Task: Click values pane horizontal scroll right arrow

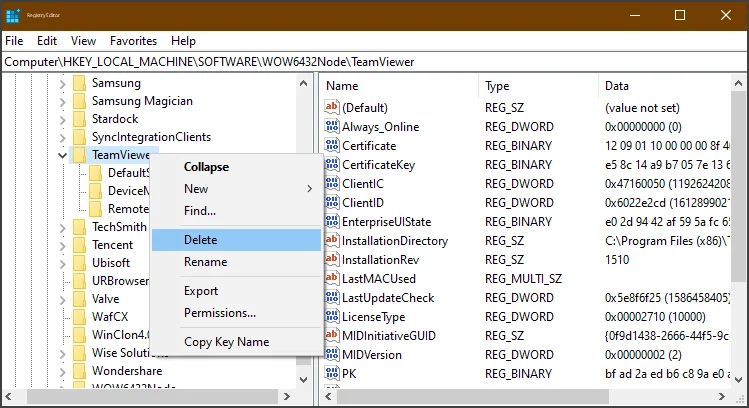Action: point(722,396)
